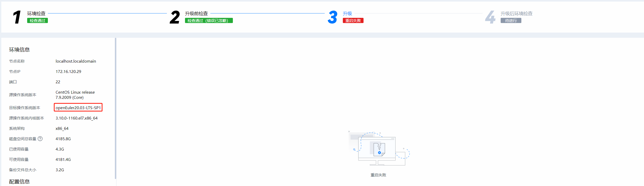This screenshot has height=186, width=644.
Task: Select the 升级前检查 step label
Action: (196, 13)
